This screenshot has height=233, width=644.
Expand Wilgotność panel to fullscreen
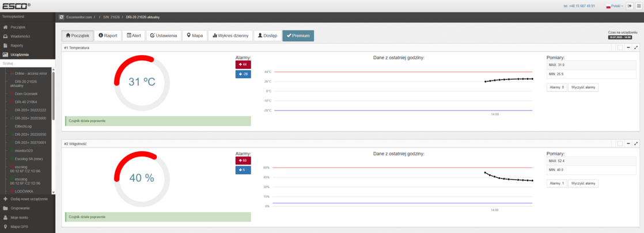636,143
